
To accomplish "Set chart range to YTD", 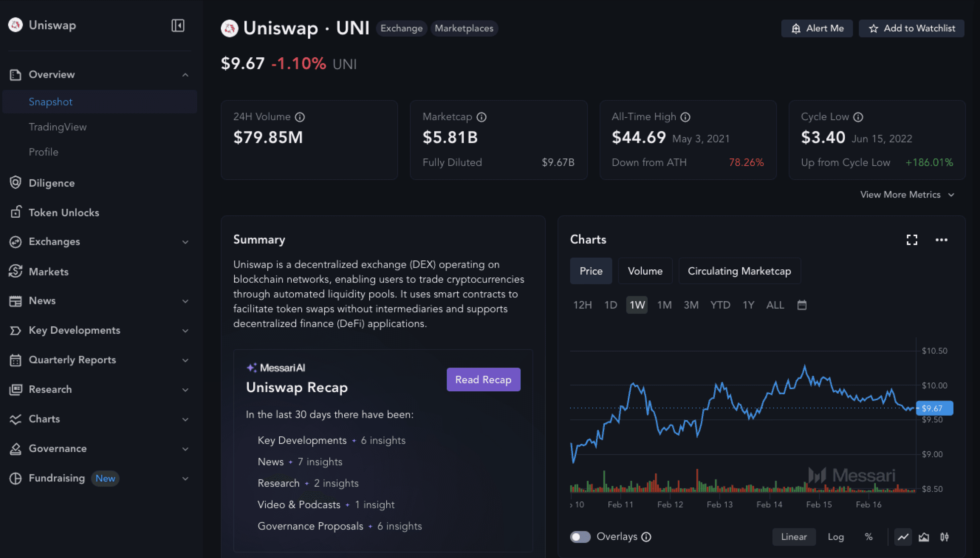I will point(720,305).
